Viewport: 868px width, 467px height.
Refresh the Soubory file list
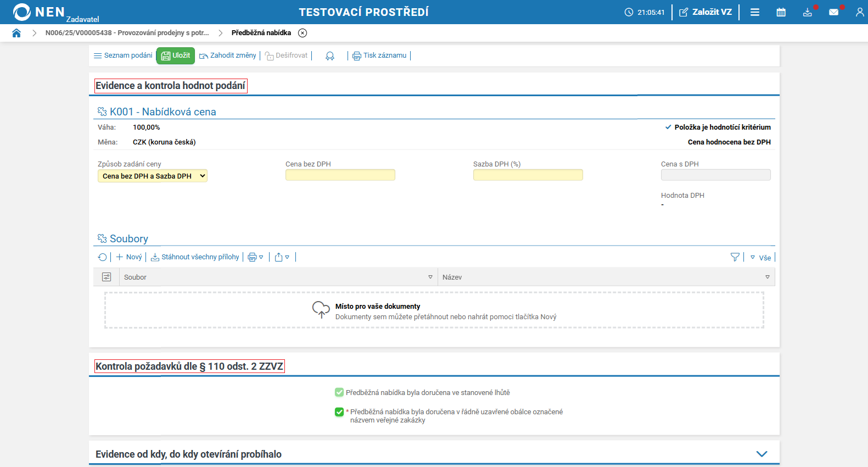(103, 257)
